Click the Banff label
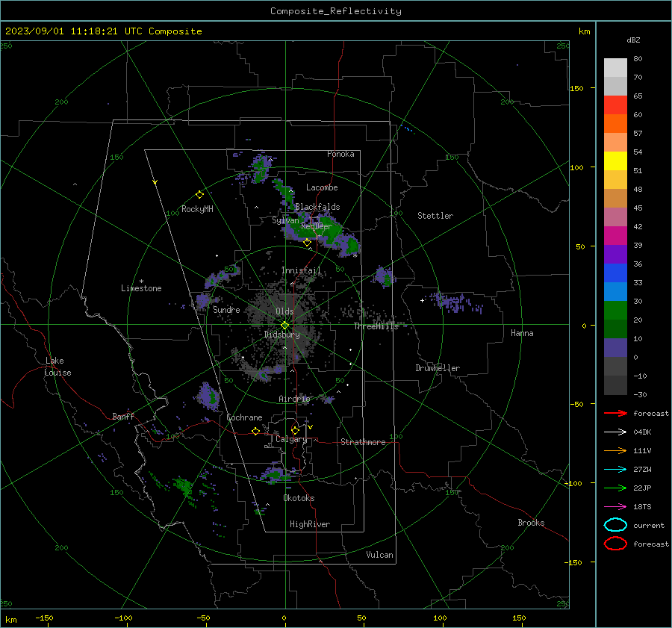The width and height of the screenshot is (672, 628). (x=123, y=416)
